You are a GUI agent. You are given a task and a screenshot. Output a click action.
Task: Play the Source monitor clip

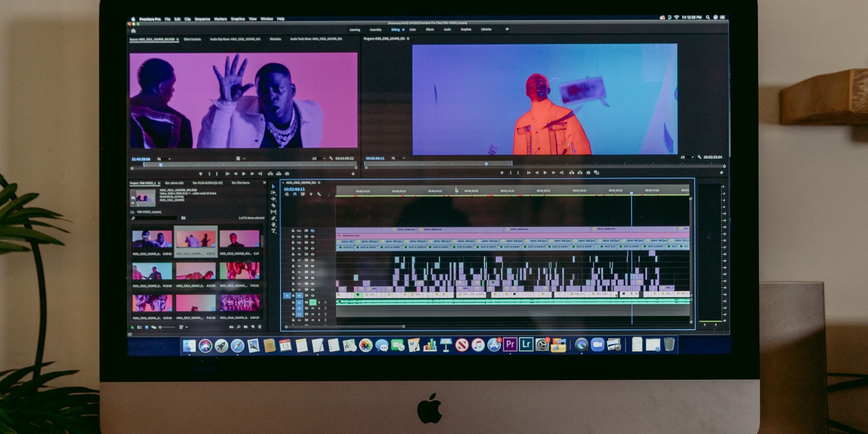point(244,174)
